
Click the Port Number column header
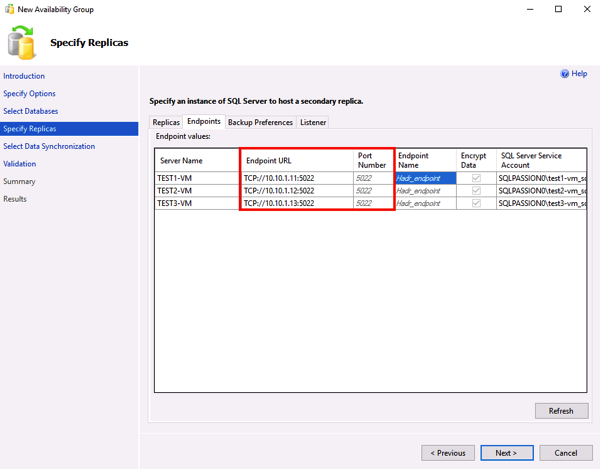coord(374,160)
